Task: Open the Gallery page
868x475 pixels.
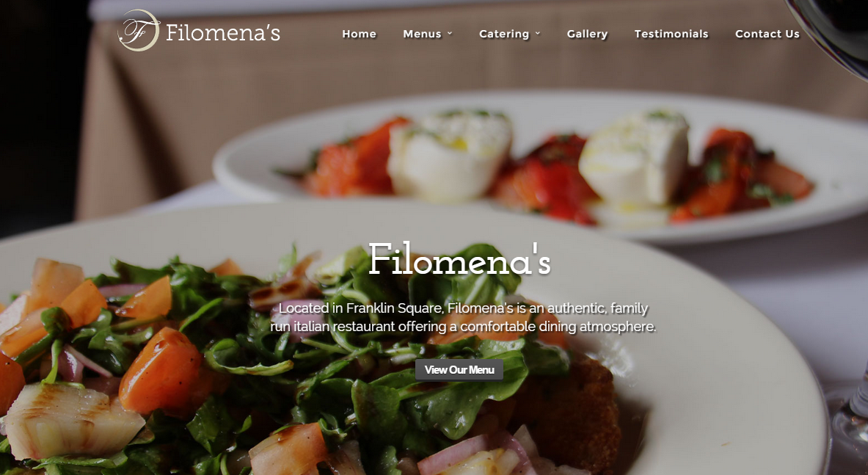Action: tap(587, 34)
